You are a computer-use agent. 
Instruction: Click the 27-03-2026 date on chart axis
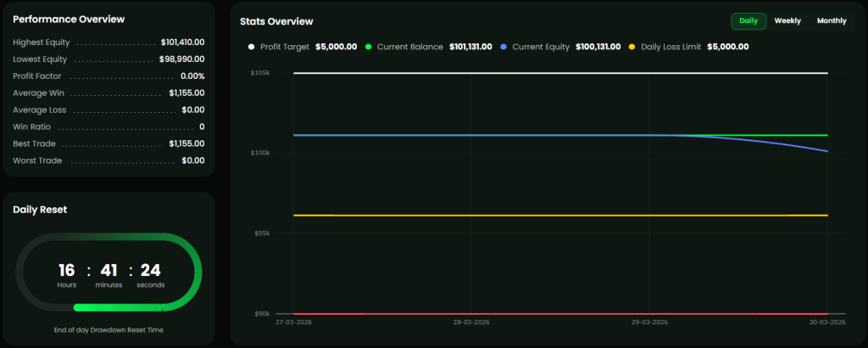point(293,323)
